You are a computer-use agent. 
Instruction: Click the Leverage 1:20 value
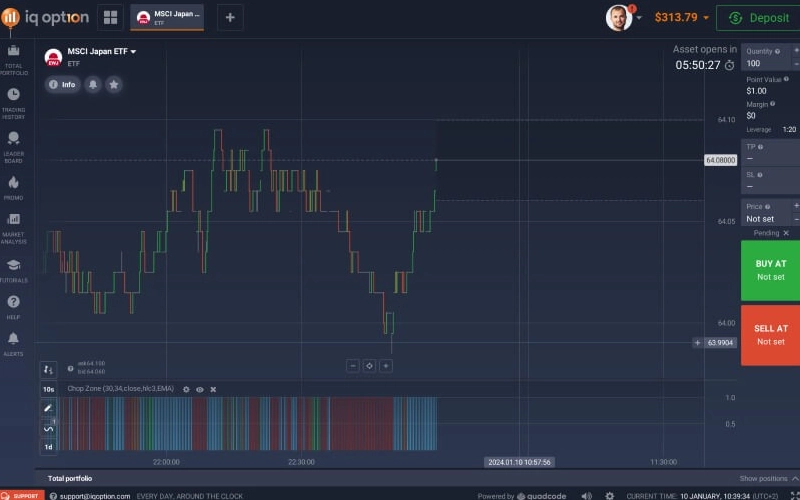click(789, 130)
